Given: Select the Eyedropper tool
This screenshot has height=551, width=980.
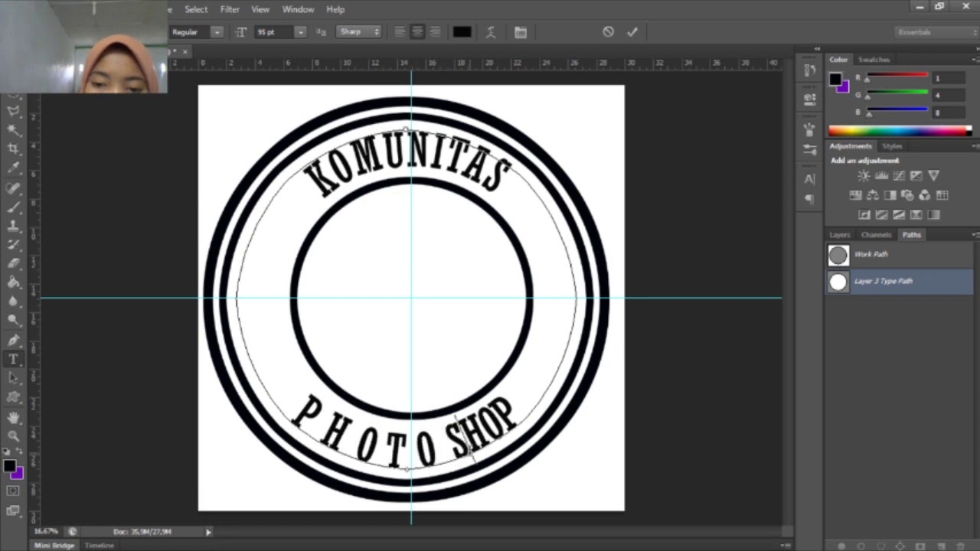Looking at the screenshot, I should click(13, 168).
